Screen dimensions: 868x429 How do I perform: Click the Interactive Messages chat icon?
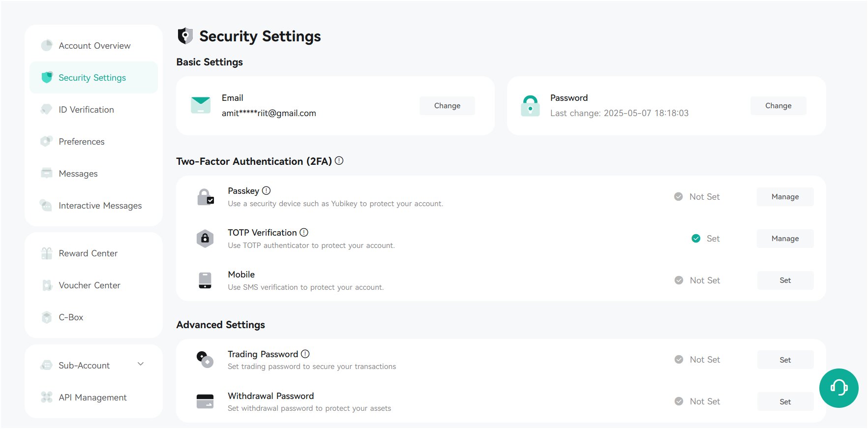(x=46, y=205)
